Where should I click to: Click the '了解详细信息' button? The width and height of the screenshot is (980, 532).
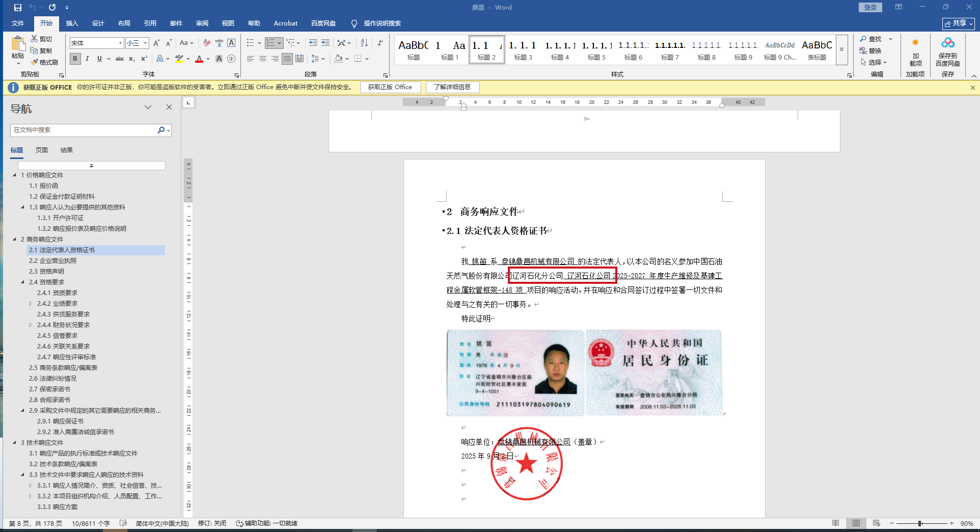(x=452, y=87)
